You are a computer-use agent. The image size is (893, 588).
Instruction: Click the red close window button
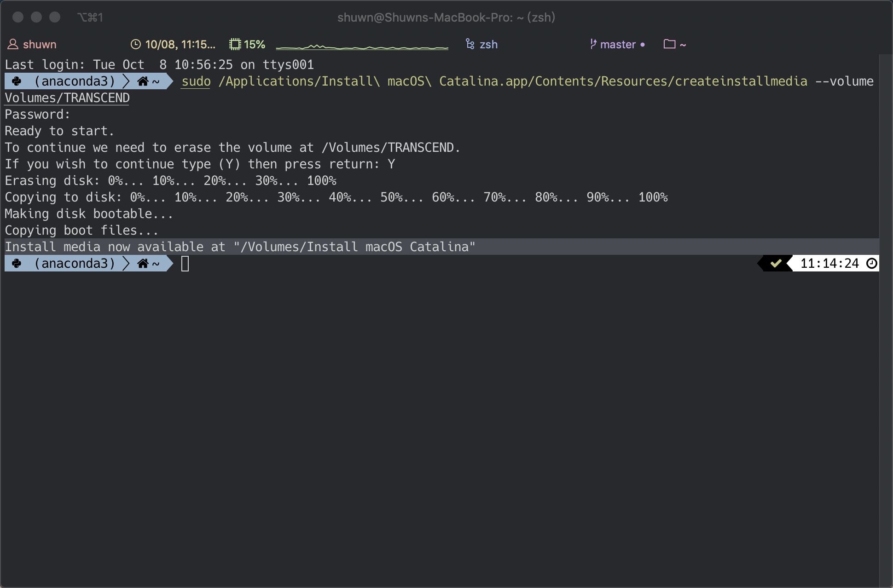point(18,17)
